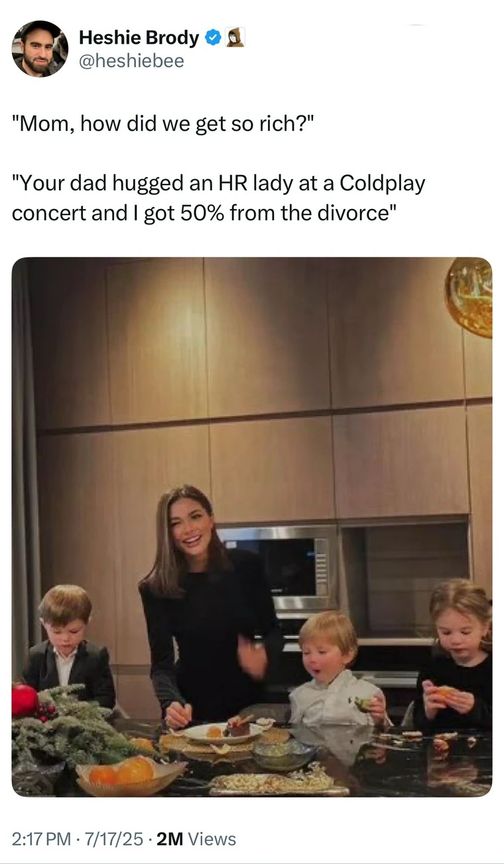Open the 2:17 PM timestamp link

41,839
